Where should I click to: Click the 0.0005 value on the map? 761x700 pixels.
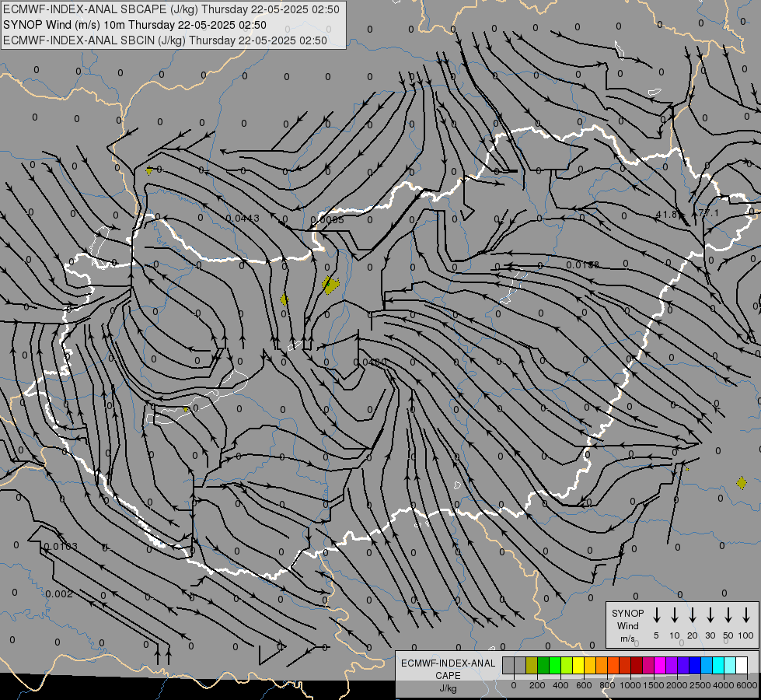point(327,219)
